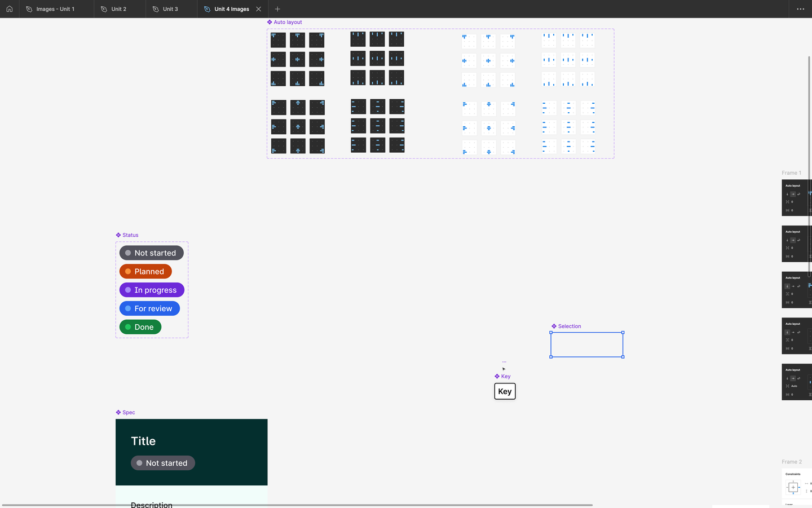This screenshot has height=508, width=812.
Task: Select the top-left dark auto layout thumbnail
Action: point(278,40)
